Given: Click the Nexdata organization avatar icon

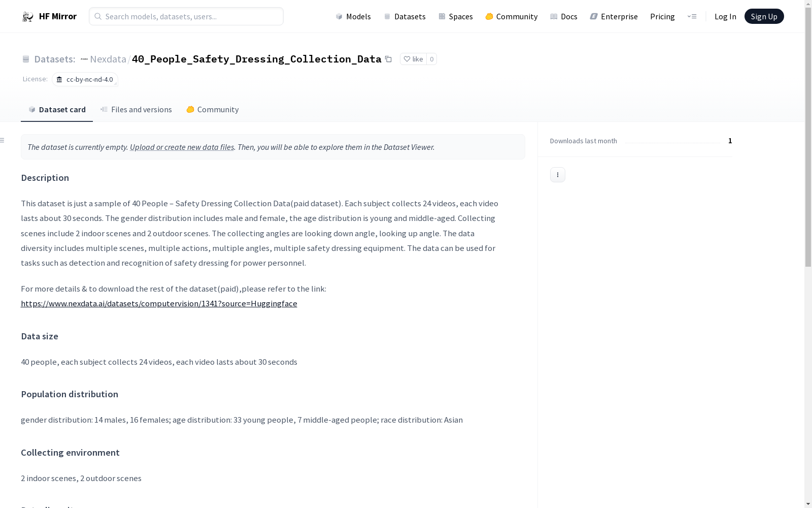Looking at the screenshot, I should click(84, 59).
